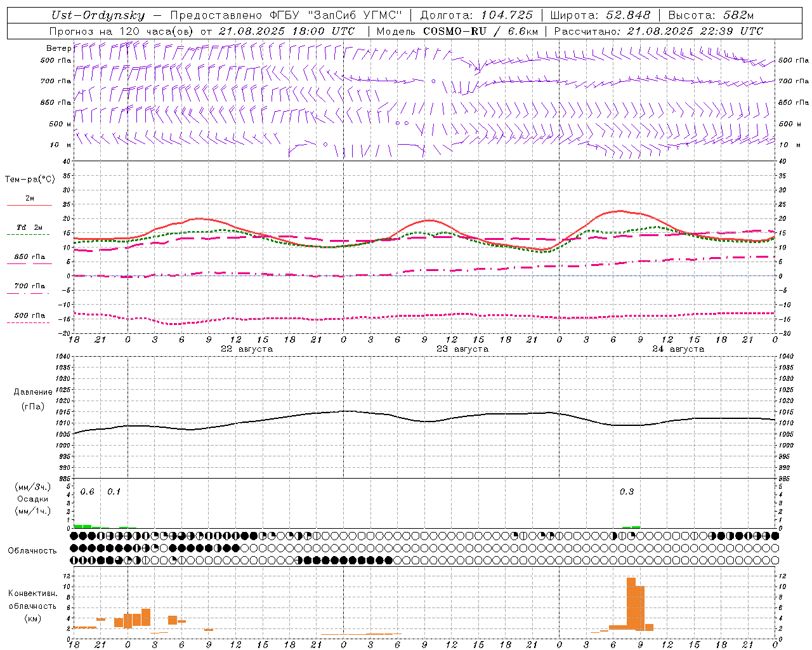Viewport: 812px width, 650px height.
Task: Click the tallest orange convective cloud bar
Action: point(631,603)
